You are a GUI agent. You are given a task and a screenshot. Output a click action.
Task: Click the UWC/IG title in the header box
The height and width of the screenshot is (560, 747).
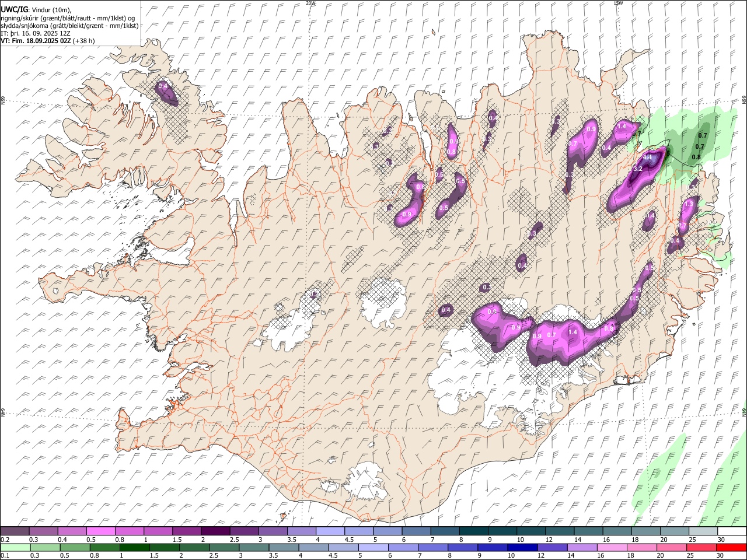(13, 9)
